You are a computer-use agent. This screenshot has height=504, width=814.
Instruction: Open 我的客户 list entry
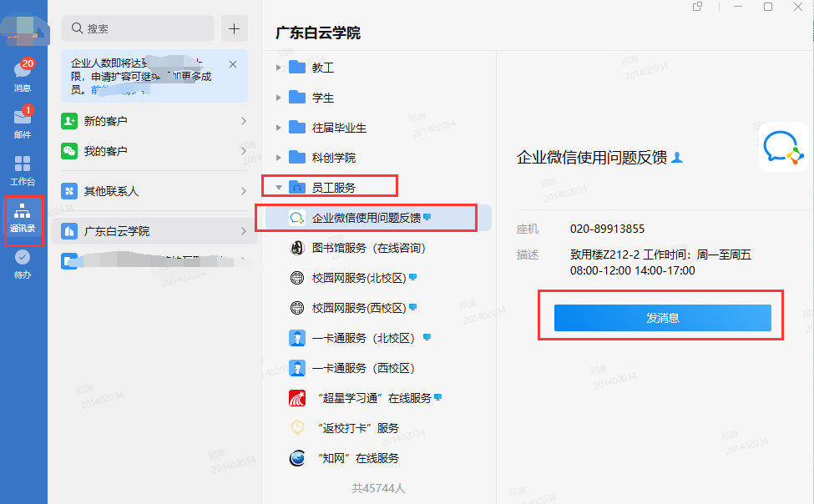point(154,151)
